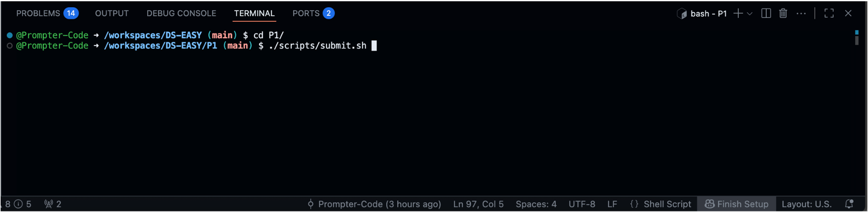Open the DEBUG CONSOLE tab
Viewport: 868px width, 212px height.
coord(181,14)
